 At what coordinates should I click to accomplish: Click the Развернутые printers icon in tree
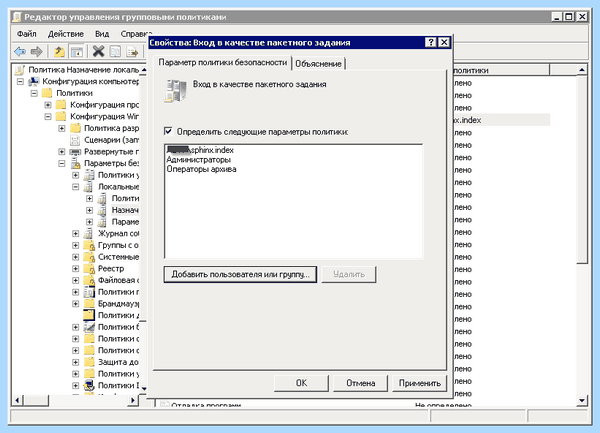[x=75, y=152]
